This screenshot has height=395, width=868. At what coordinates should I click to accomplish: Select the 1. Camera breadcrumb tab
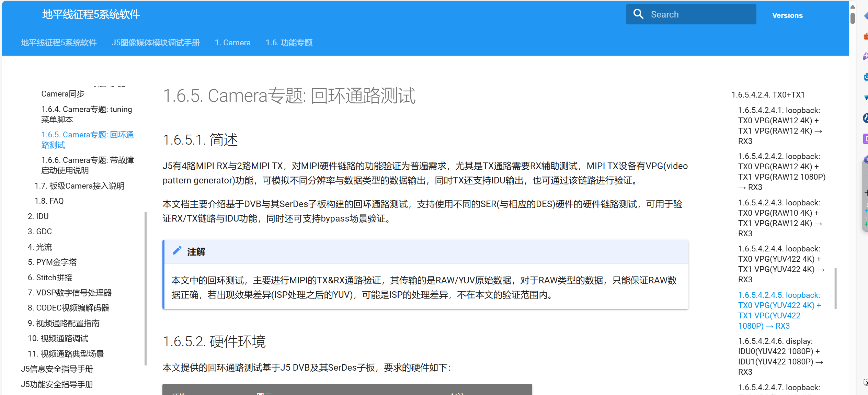click(232, 43)
